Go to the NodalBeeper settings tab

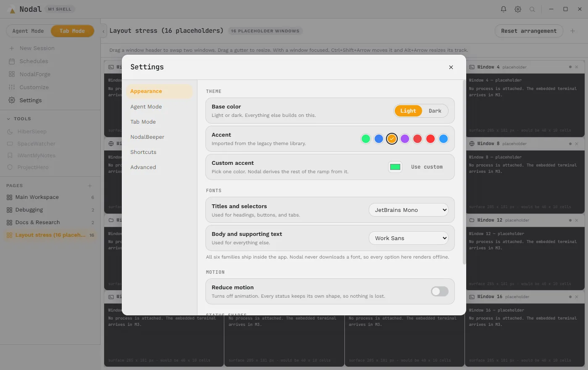click(159, 137)
